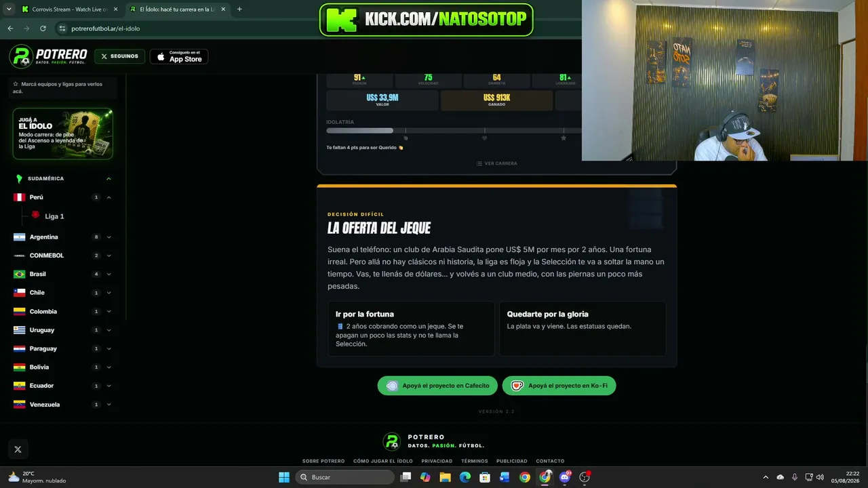Screen dimensions: 868x488
Task: Click the browser address bar URL
Action: pyautogui.click(x=105, y=28)
